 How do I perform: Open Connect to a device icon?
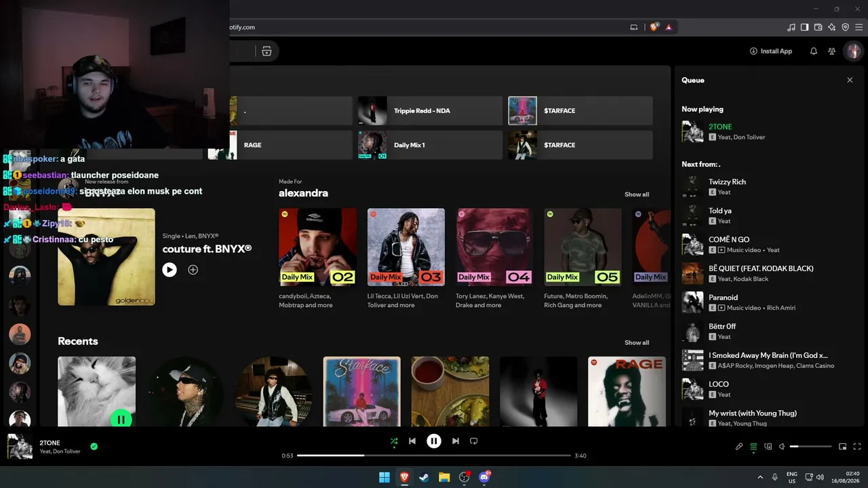[768, 447]
